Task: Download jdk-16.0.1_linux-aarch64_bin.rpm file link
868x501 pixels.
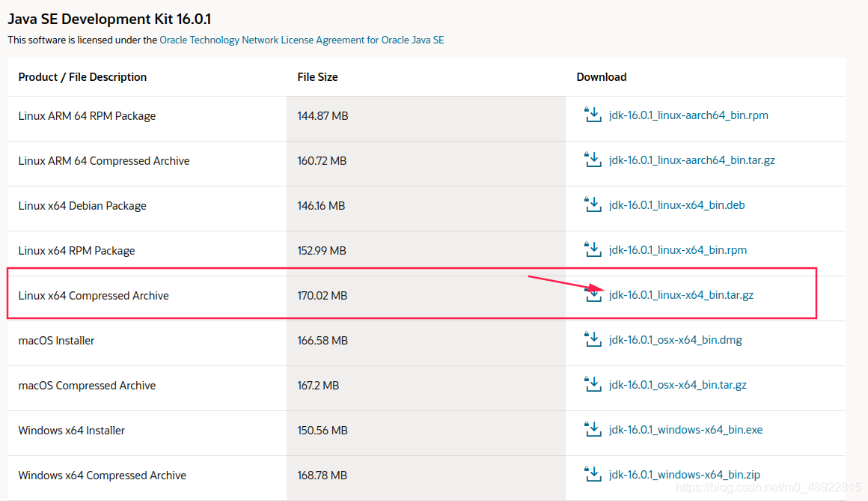Action: point(688,115)
